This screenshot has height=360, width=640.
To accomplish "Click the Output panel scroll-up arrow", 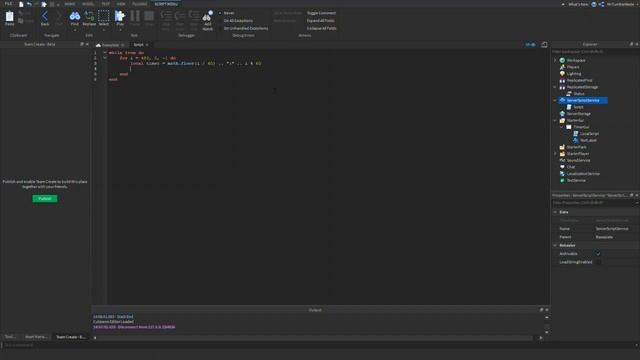I will (547, 318).
